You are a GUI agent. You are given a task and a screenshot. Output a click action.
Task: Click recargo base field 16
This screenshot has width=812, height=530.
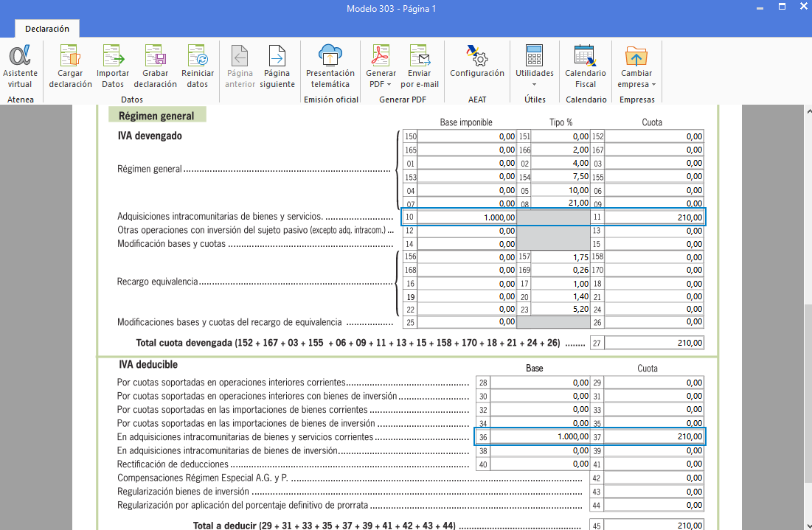click(466, 284)
